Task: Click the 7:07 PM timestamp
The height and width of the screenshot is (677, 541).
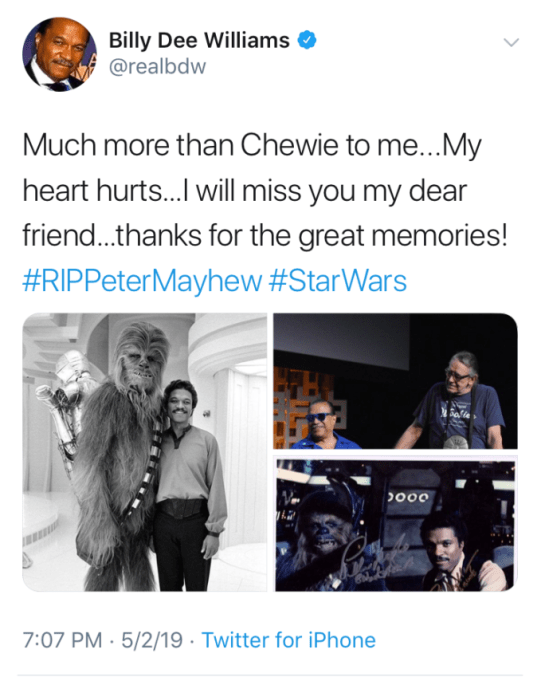Action: pyautogui.click(x=62, y=640)
